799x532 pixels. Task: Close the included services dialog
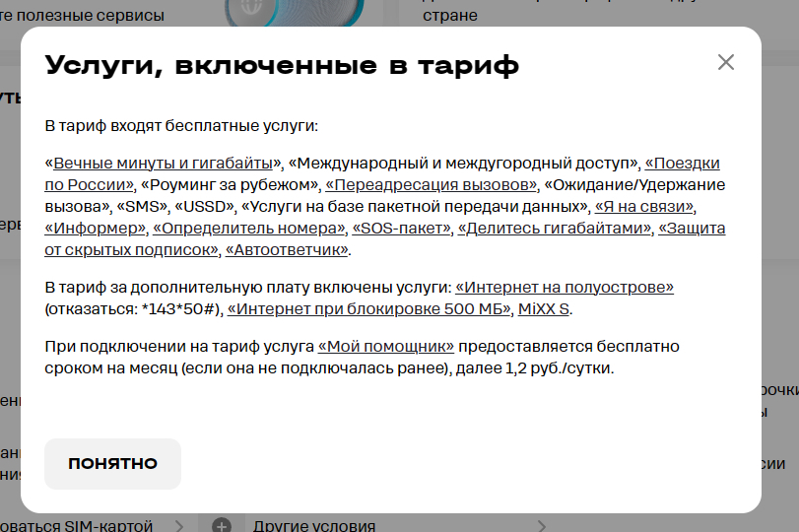click(726, 63)
